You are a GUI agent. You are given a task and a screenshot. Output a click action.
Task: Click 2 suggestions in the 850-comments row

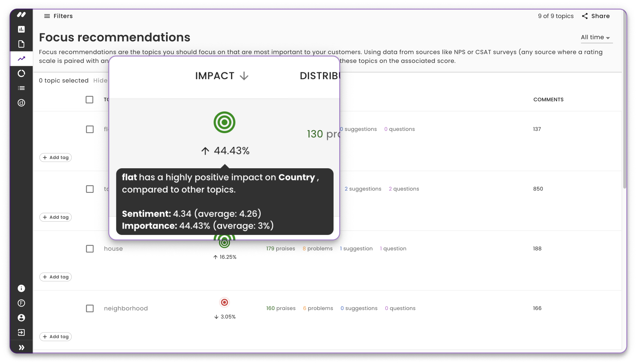[363, 189]
